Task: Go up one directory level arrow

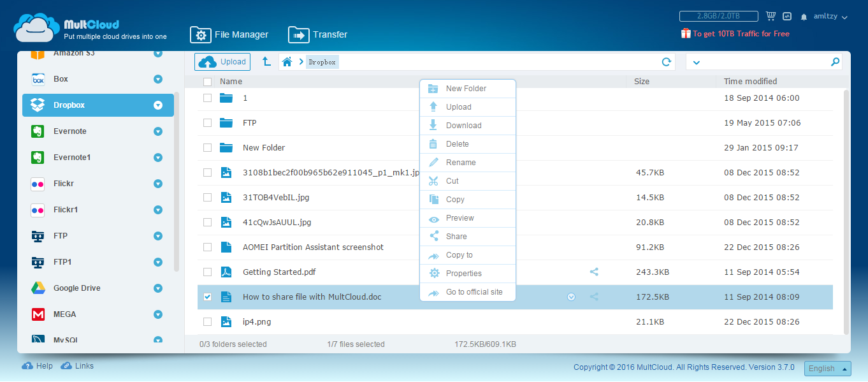Action: tap(266, 62)
